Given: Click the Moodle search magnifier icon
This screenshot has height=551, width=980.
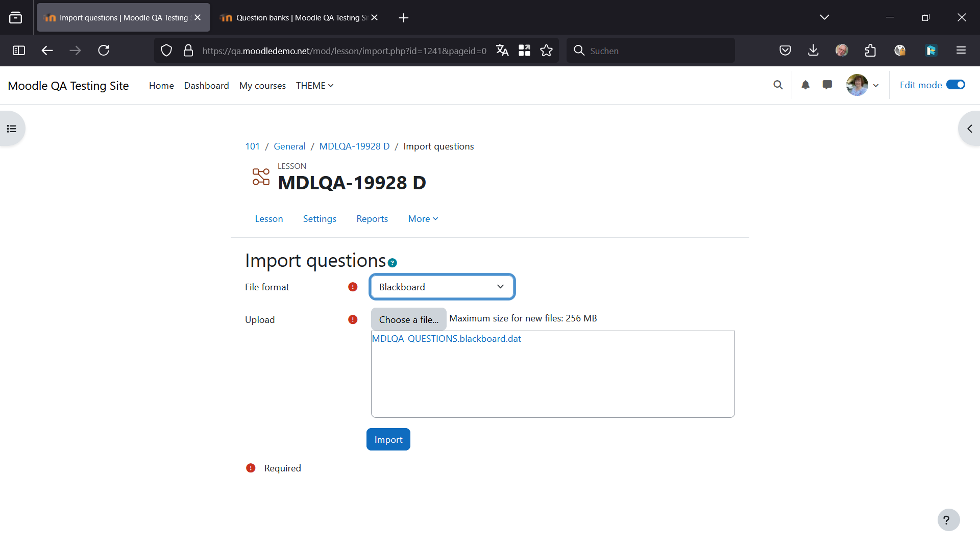Looking at the screenshot, I should [778, 85].
